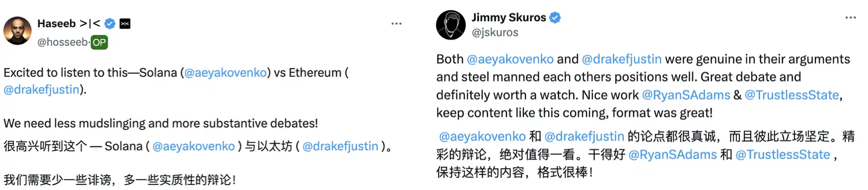The width and height of the screenshot is (868, 190).
Task: Open @drakefjustin mention in Haseeb's Chinese translation
Action: pyautogui.click(x=341, y=146)
